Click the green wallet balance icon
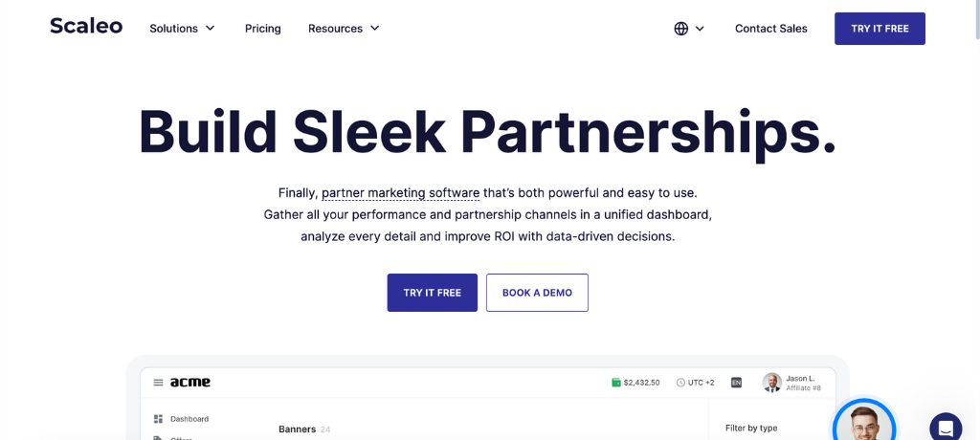This screenshot has width=980, height=440. [616, 383]
